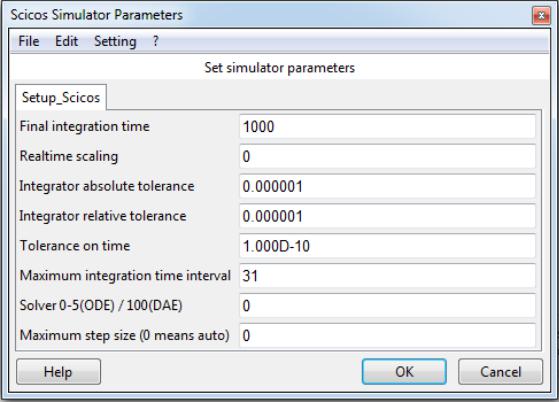559x402 pixels.
Task: Click the Help button
Action: (58, 372)
